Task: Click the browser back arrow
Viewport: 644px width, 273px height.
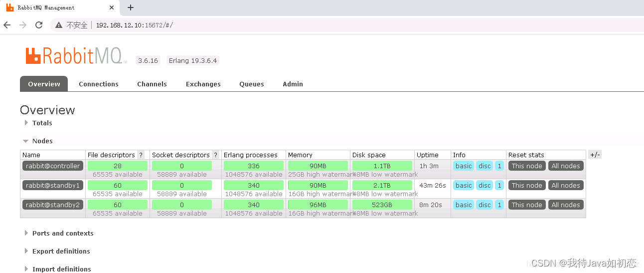Action: [7, 25]
